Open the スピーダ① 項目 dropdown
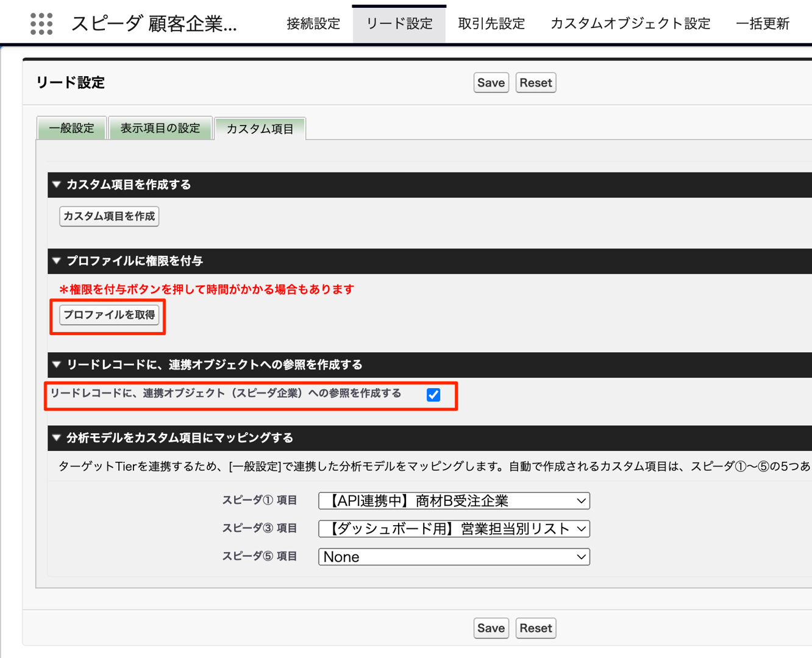Image resolution: width=812 pixels, height=658 pixels. (x=454, y=500)
